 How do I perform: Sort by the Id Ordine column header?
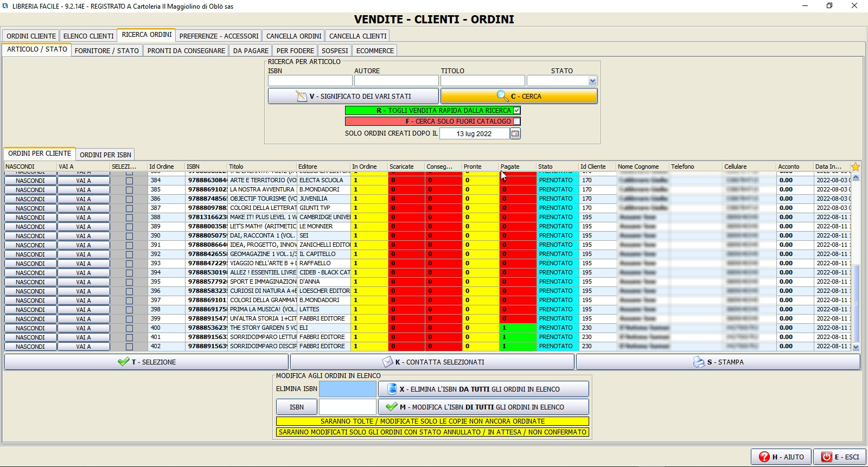[166, 167]
